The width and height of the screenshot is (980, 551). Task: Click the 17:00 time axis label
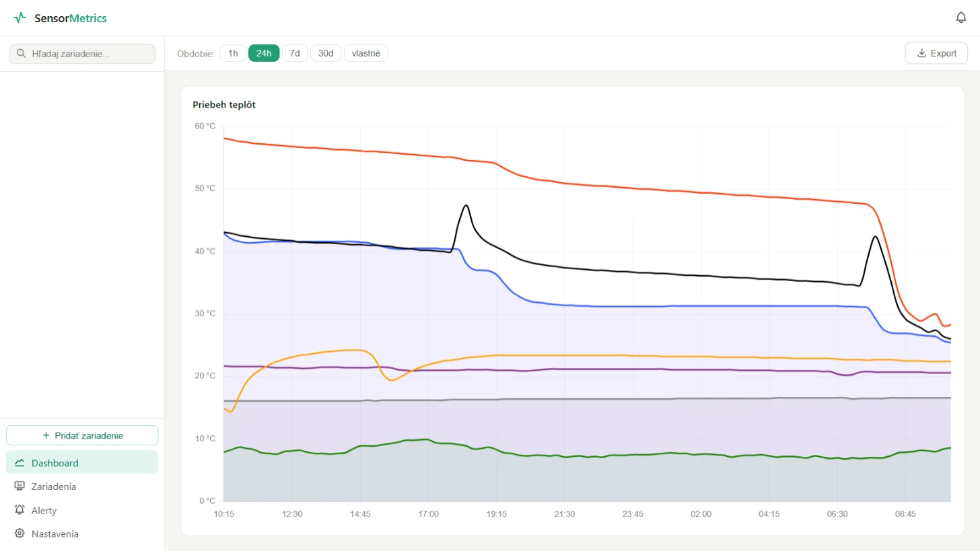(x=428, y=514)
